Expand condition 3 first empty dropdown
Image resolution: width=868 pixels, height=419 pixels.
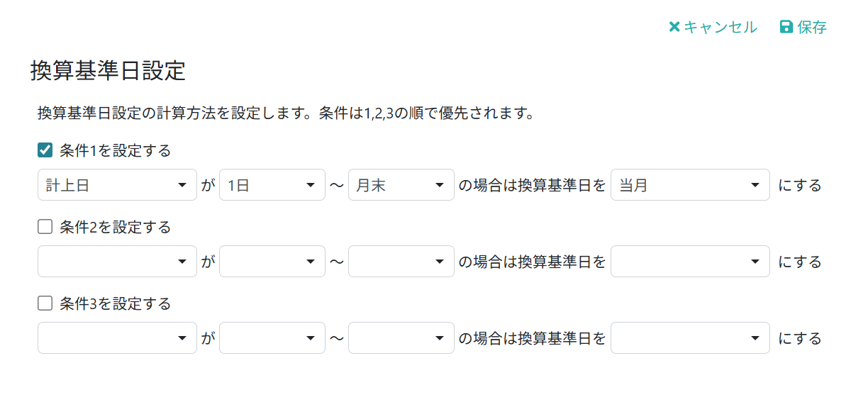pos(117,338)
